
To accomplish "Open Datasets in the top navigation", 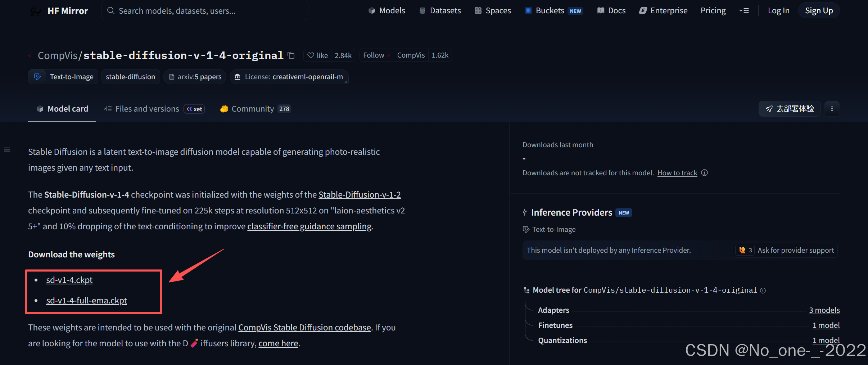I will pyautogui.click(x=440, y=10).
